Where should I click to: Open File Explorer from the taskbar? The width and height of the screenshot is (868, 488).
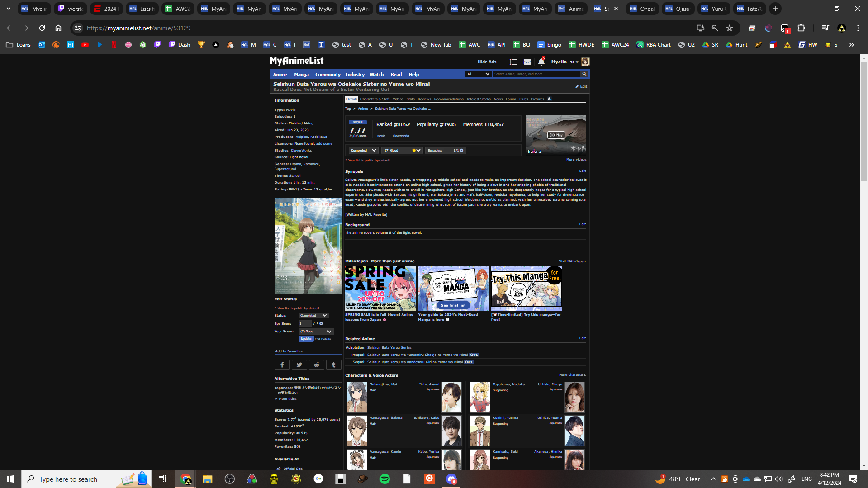[208, 479]
